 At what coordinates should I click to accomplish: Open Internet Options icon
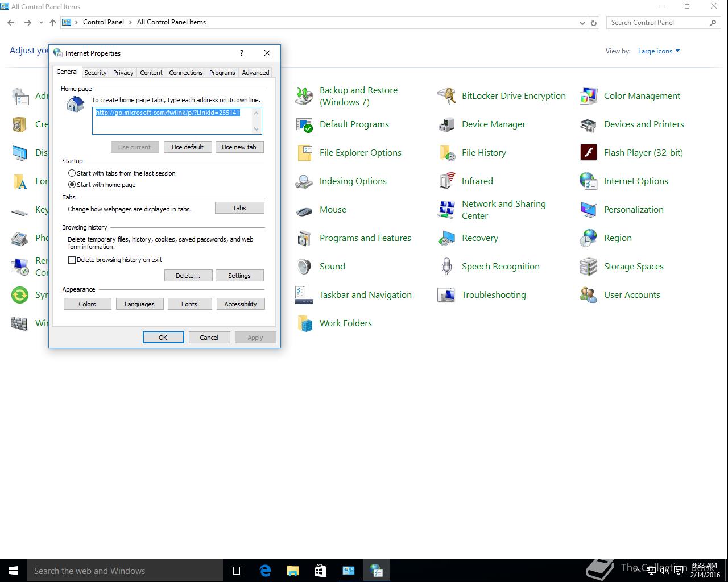click(x=589, y=181)
